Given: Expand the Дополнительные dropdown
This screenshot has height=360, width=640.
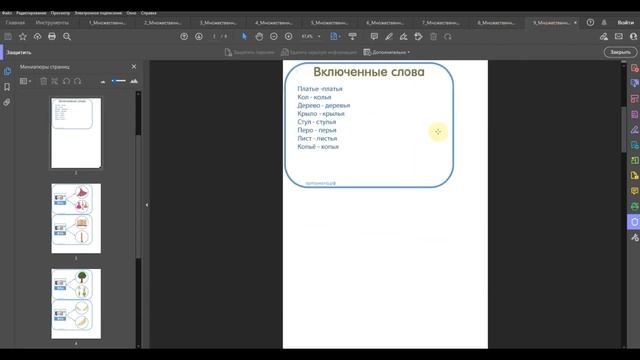Looking at the screenshot, I should 387,52.
